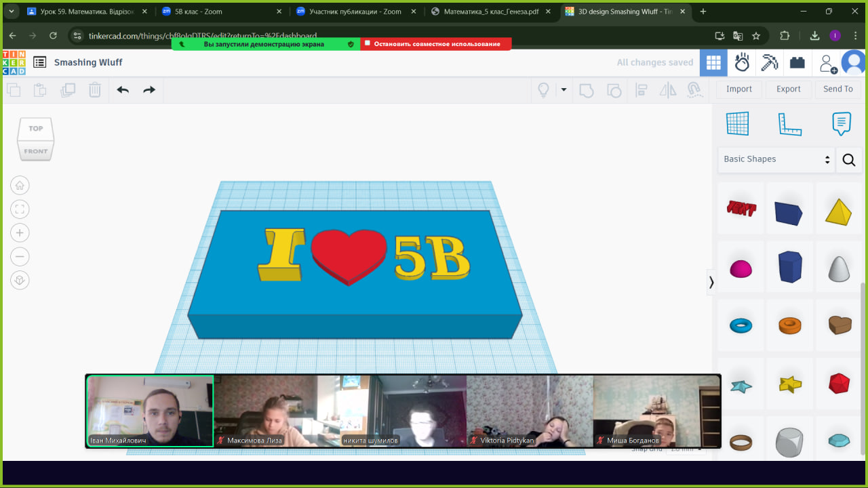This screenshot has width=868, height=488.
Task: Open the Workplane tool
Action: [737, 124]
